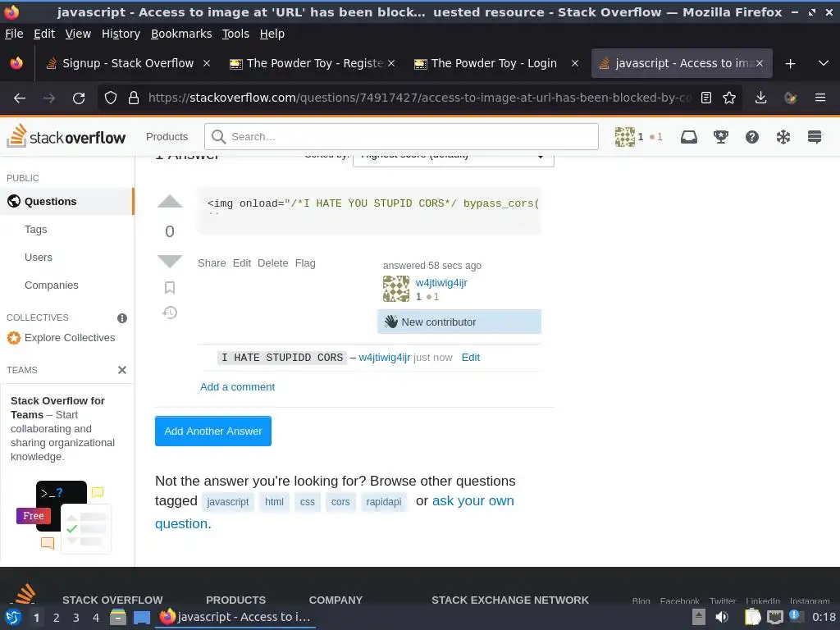Open the volume control in system tray
The width and height of the screenshot is (840, 630).
click(722, 617)
